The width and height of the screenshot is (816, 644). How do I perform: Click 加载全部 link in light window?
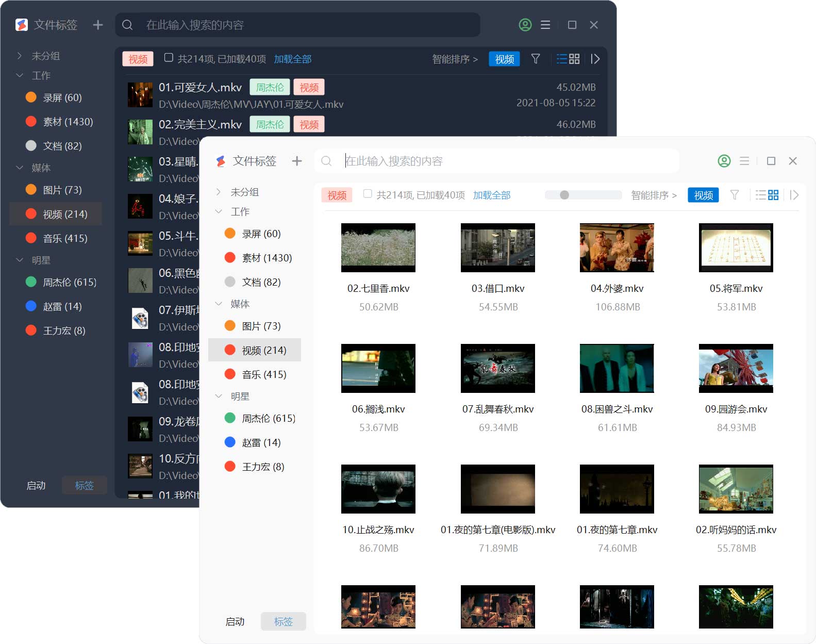pos(492,195)
